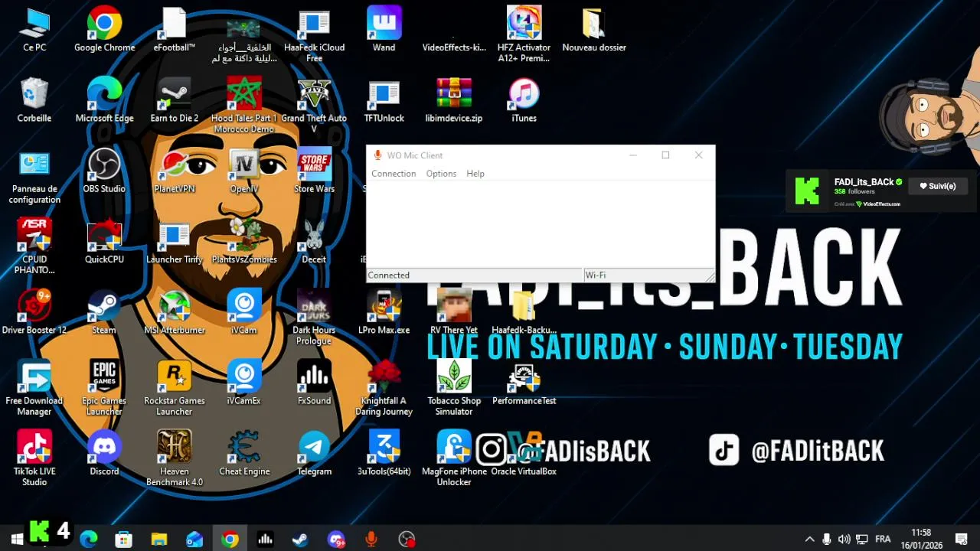Select the PlantsVsZombies desktop shortcut
Image resolution: width=980 pixels, height=551 pixels.
pyautogui.click(x=244, y=242)
